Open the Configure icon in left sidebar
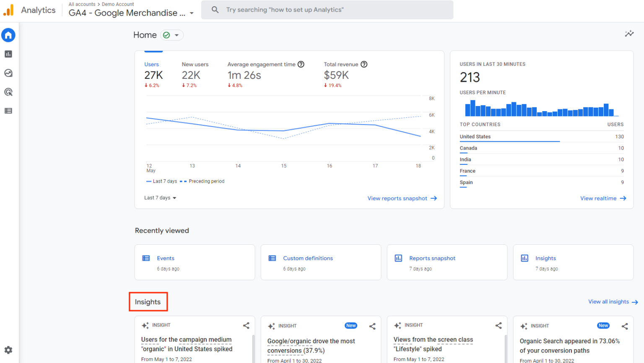The width and height of the screenshot is (644, 363). click(x=8, y=111)
